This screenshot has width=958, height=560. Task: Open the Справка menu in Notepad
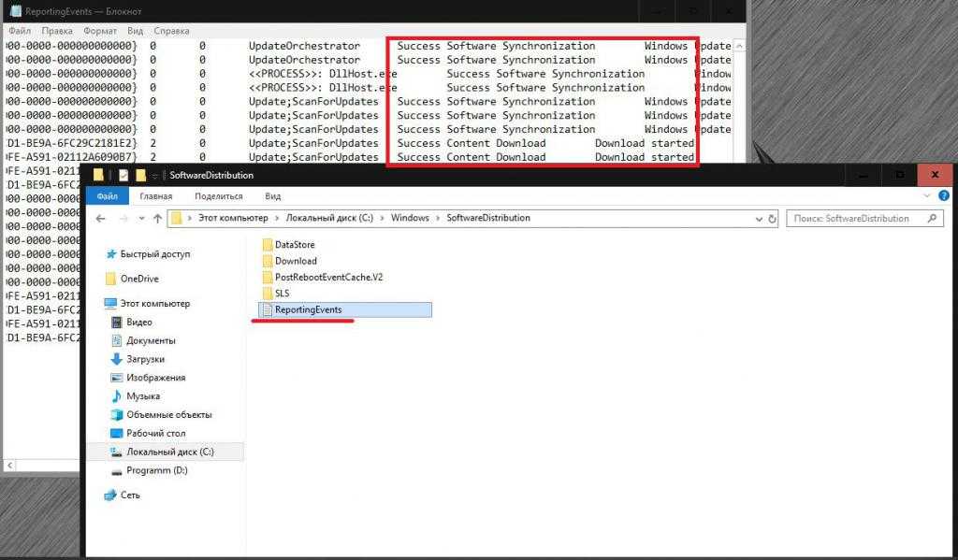(172, 31)
